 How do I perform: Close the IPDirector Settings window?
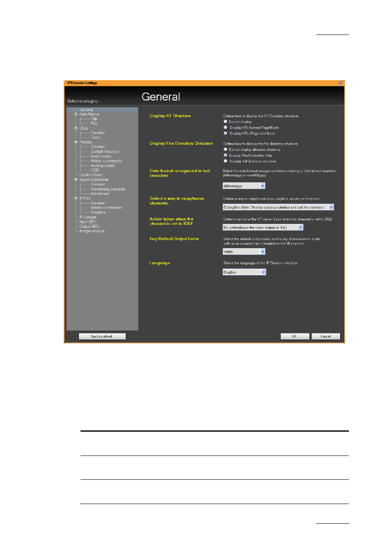340,83
